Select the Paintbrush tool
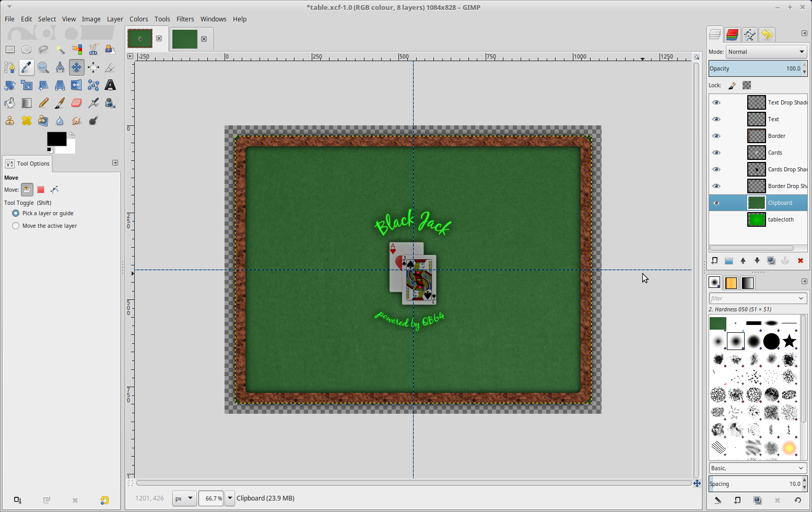This screenshot has height=512, width=812. (x=60, y=103)
